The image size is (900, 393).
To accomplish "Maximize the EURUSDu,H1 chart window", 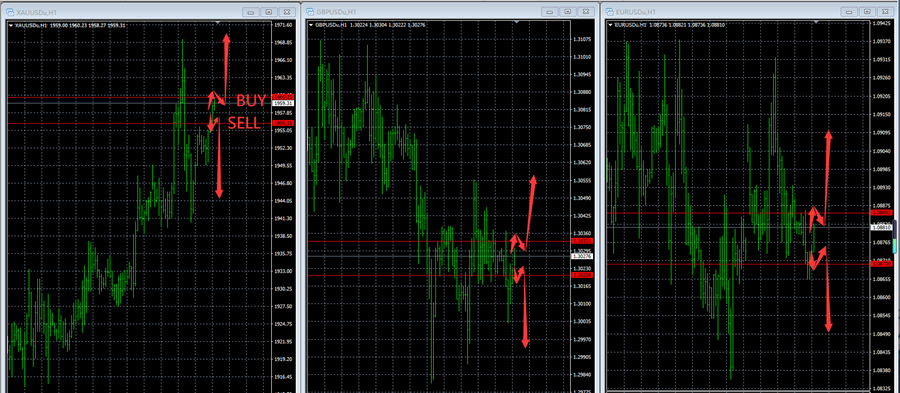I will click(x=866, y=11).
